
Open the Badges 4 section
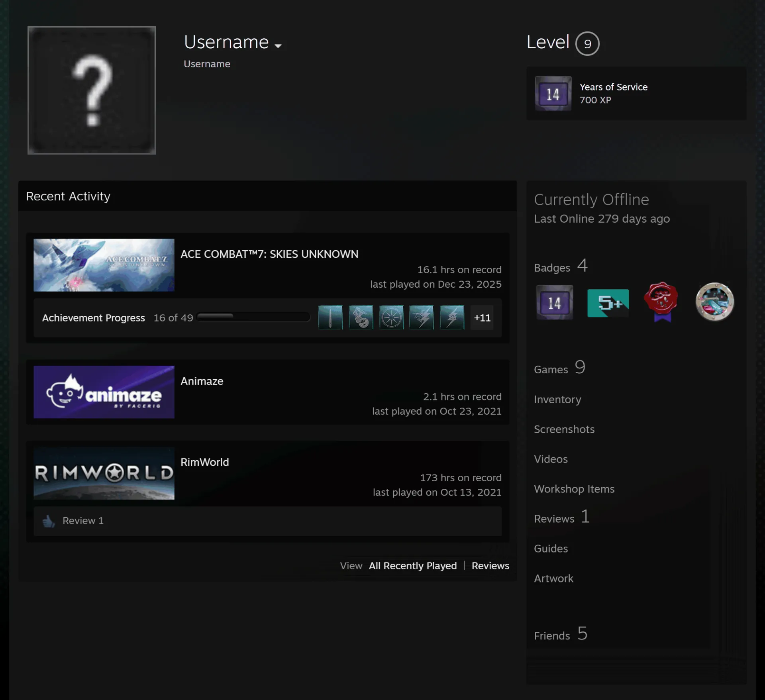pos(561,267)
